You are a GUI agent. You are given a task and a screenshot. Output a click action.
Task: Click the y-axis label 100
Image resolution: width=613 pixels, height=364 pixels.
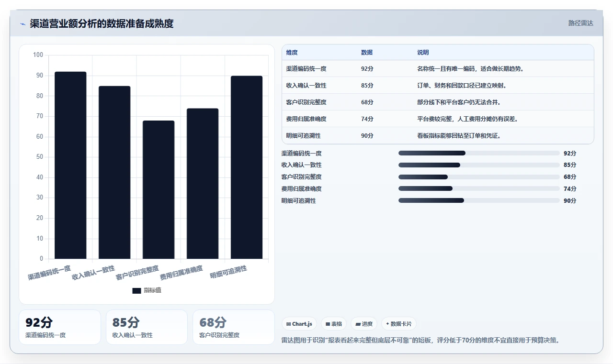tap(38, 55)
